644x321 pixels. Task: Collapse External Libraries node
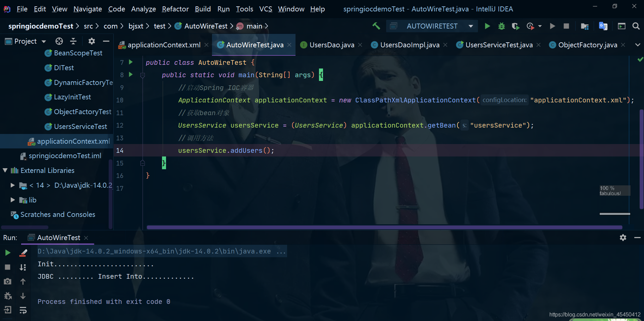(5, 171)
